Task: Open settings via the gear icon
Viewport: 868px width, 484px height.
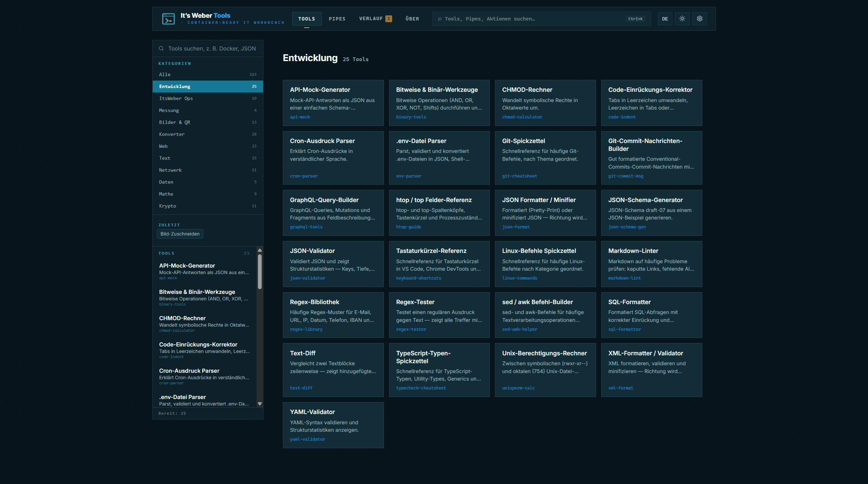Action: 700,19
